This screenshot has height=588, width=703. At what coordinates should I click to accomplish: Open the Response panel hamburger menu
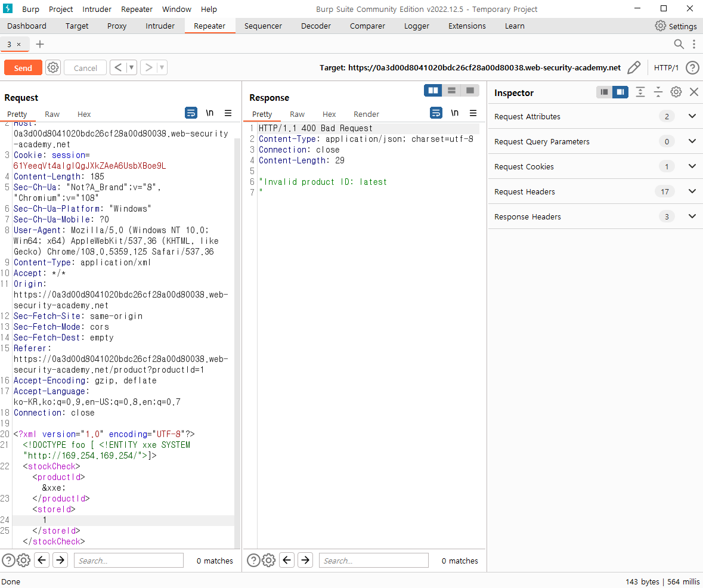(x=473, y=113)
